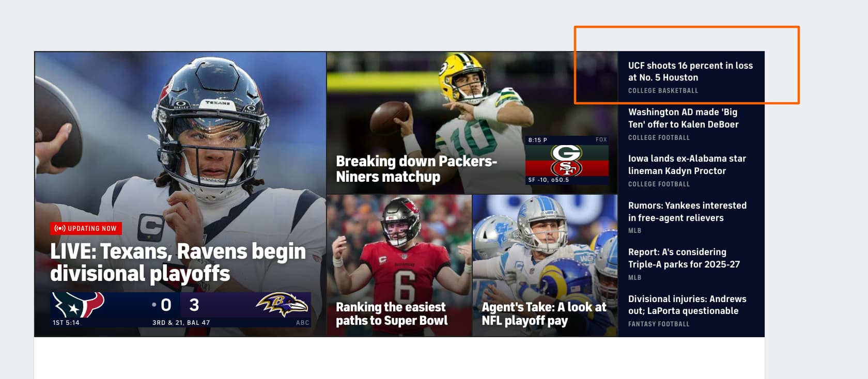Click the SF -10, o50.5 odds line
This screenshot has width=868, height=379.
tap(548, 180)
